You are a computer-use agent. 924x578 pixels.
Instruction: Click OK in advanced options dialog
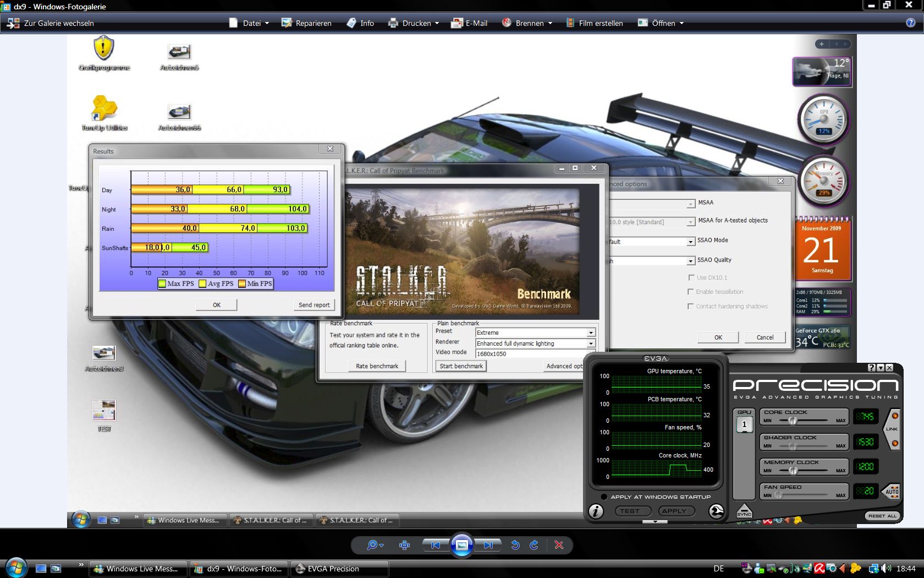point(718,337)
